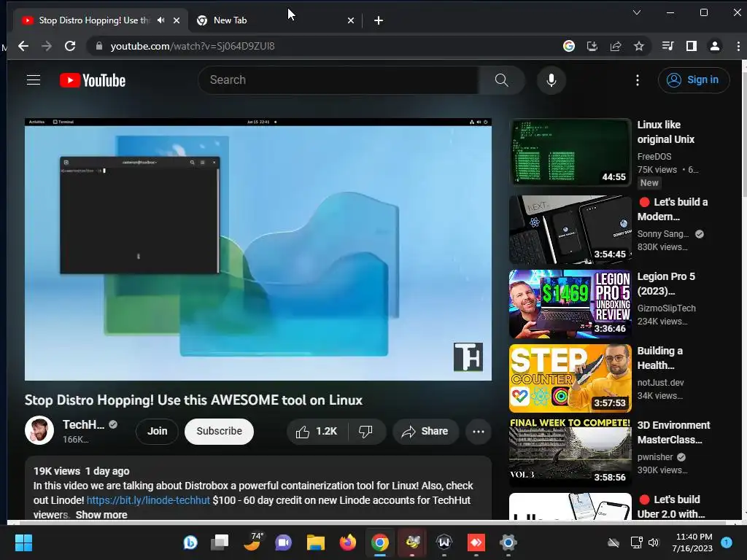The image size is (747, 560).
Task: Click the Join button
Action: (158, 432)
